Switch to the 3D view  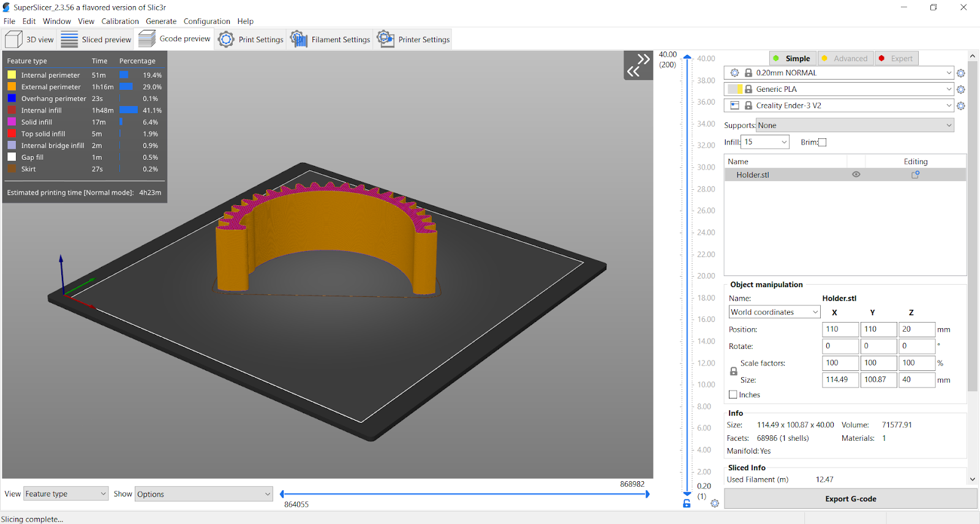[x=29, y=40]
